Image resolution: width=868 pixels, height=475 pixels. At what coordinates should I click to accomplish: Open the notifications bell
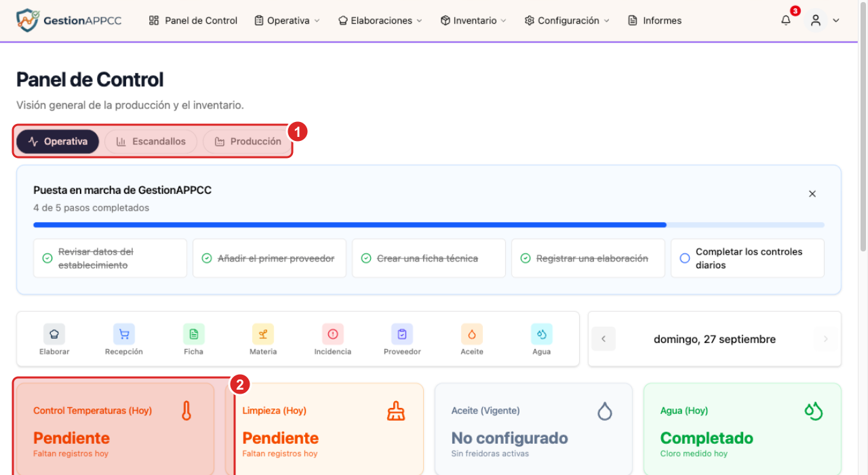click(x=786, y=20)
